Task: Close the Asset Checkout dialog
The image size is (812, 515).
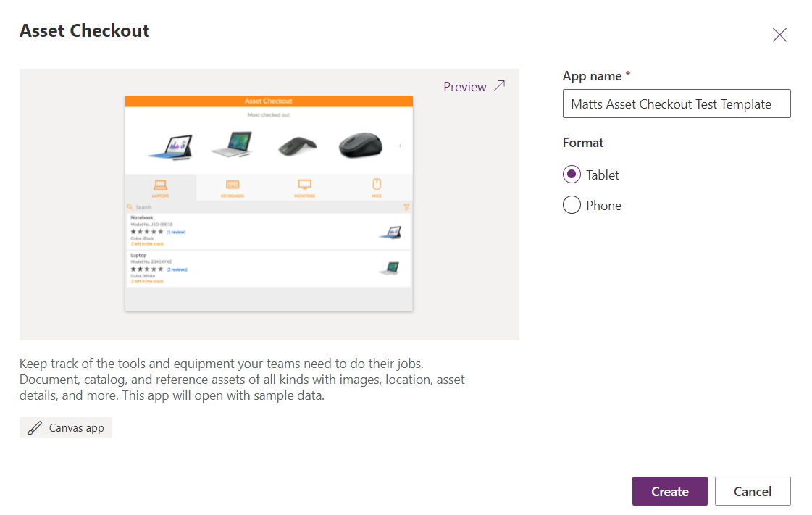Action: pyautogui.click(x=780, y=34)
